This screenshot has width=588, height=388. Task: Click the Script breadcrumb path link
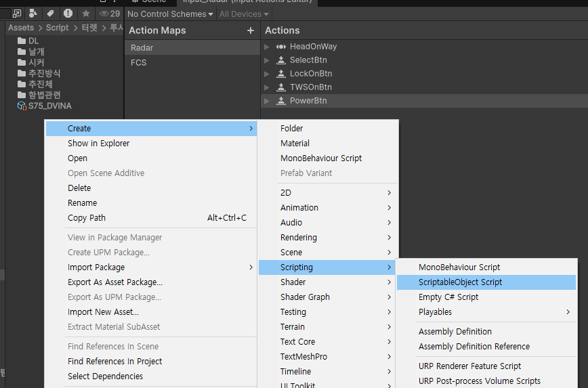pyautogui.click(x=57, y=28)
